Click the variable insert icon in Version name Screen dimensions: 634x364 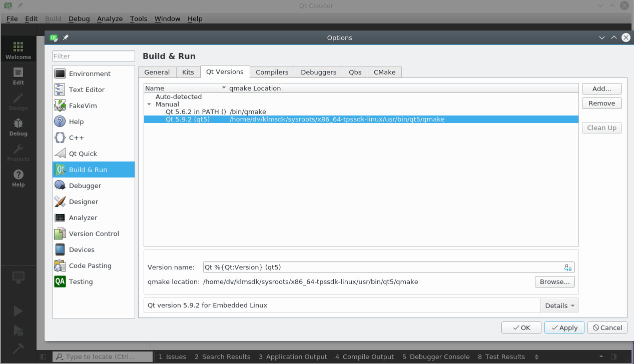click(x=567, y=267)
